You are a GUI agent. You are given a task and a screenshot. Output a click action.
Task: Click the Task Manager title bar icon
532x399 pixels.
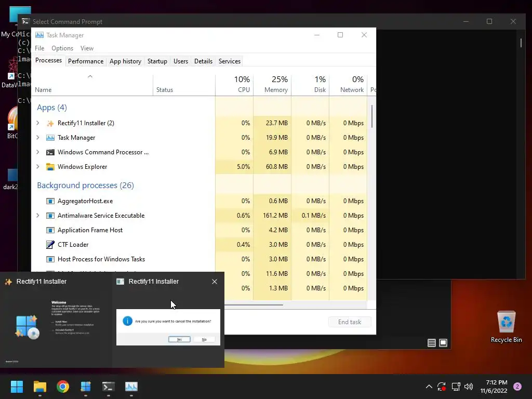[x=39, y=35]
